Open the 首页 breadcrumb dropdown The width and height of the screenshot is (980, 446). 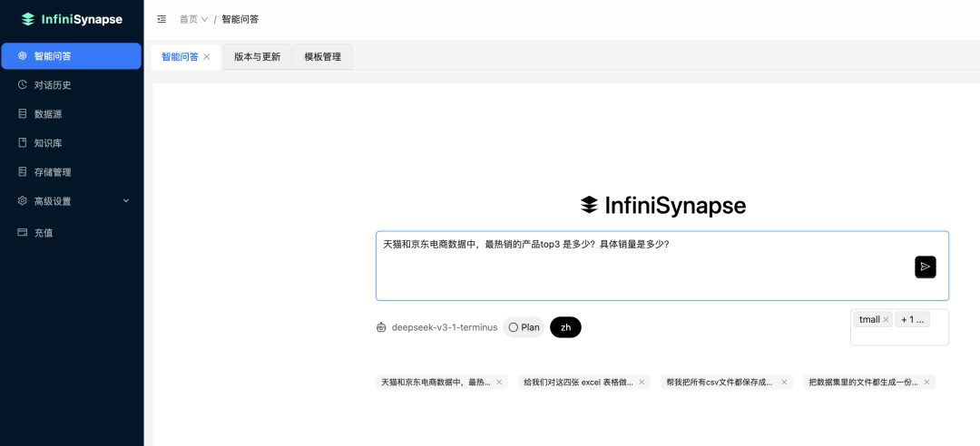(194, 19)
